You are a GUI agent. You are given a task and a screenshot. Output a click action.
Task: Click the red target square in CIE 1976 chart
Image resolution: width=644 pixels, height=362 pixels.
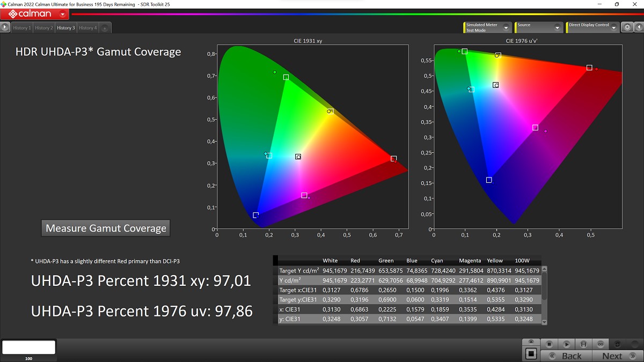click(589, 68)
